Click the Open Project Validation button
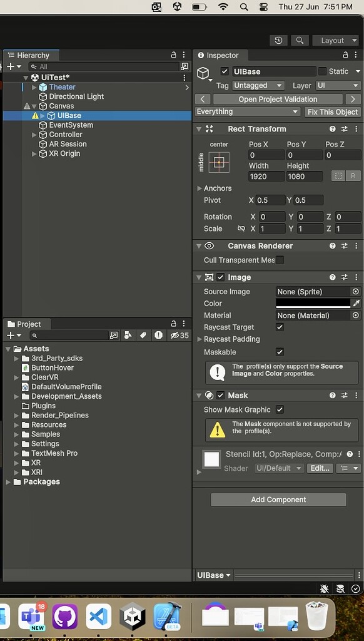The image size is (364, 641). (x=277, y=99)
